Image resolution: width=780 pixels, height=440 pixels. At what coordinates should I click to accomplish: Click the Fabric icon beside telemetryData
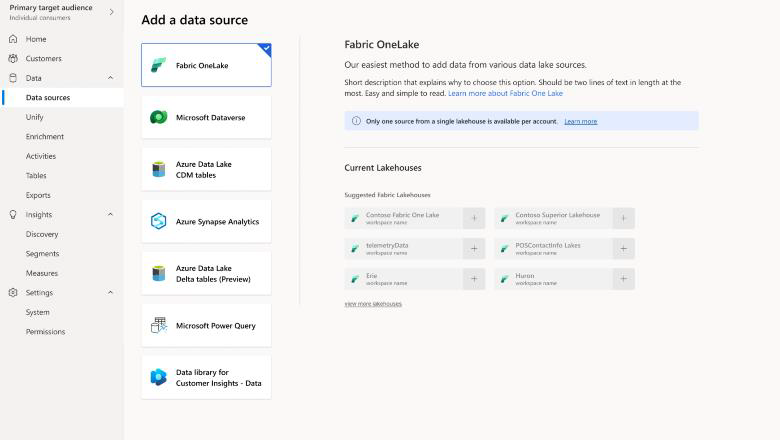click(x=355, y=249)
